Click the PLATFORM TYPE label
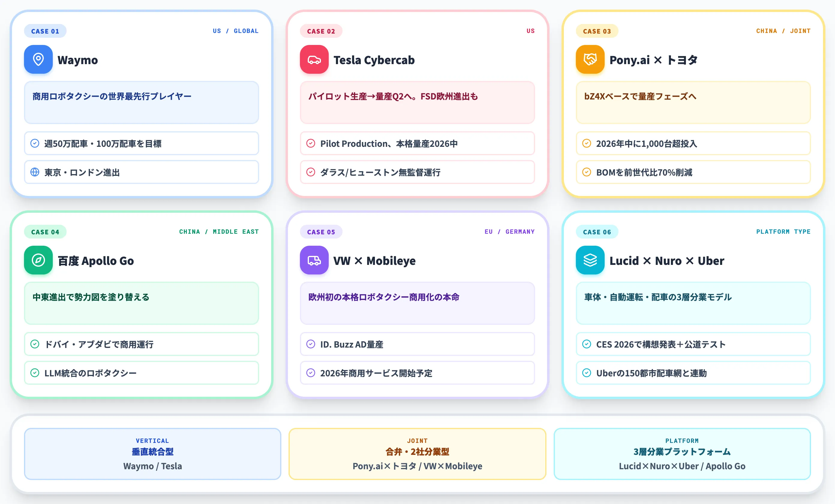 (783, 232)
